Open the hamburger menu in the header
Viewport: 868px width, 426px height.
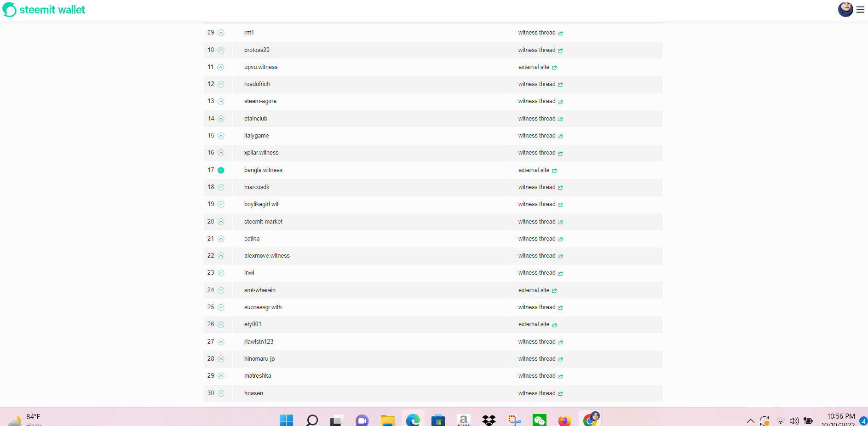click(x=860, y=10)
